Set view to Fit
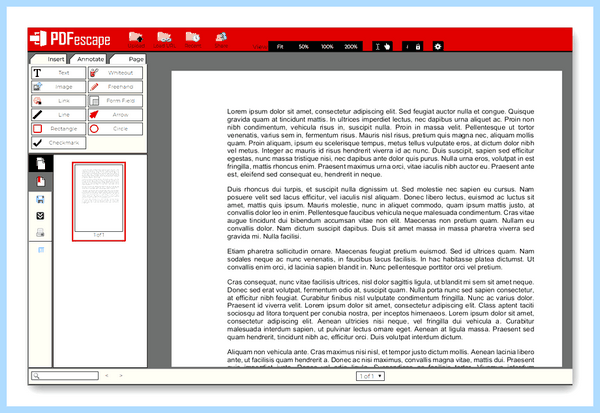The image size is (600, 413). click(x=280, y=47)
